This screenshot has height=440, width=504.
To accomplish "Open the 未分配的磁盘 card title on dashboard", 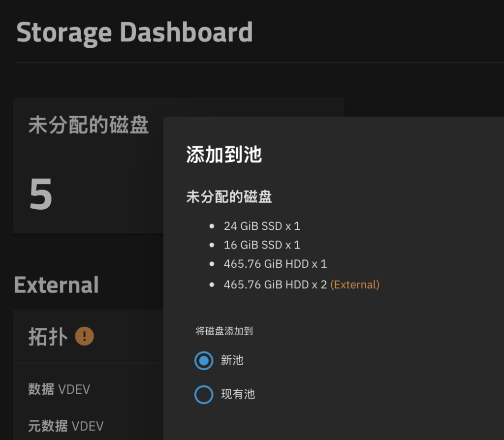I will (89, 125).
